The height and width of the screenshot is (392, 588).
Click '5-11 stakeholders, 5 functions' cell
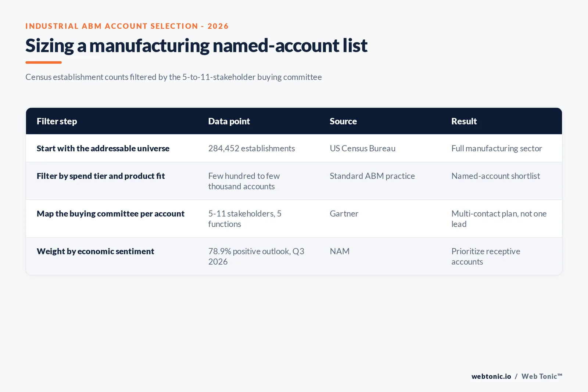point(245,219)
